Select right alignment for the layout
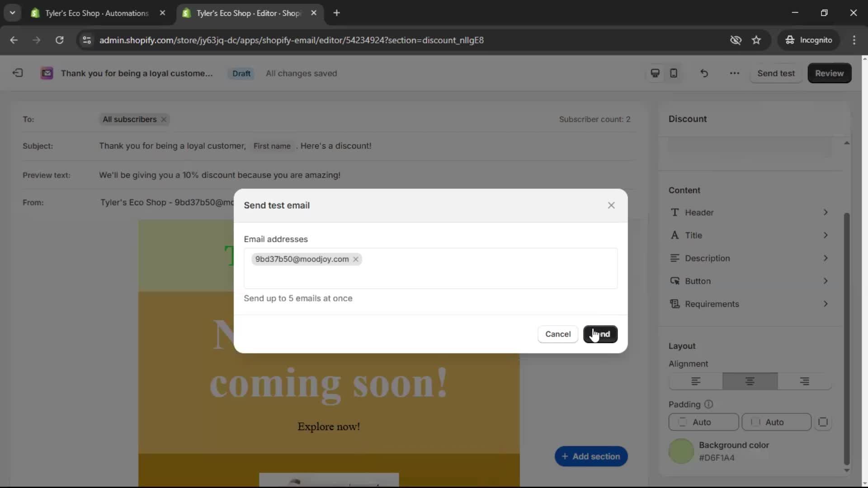This screenshot has height=488, width=868. (x=804, y=381)
